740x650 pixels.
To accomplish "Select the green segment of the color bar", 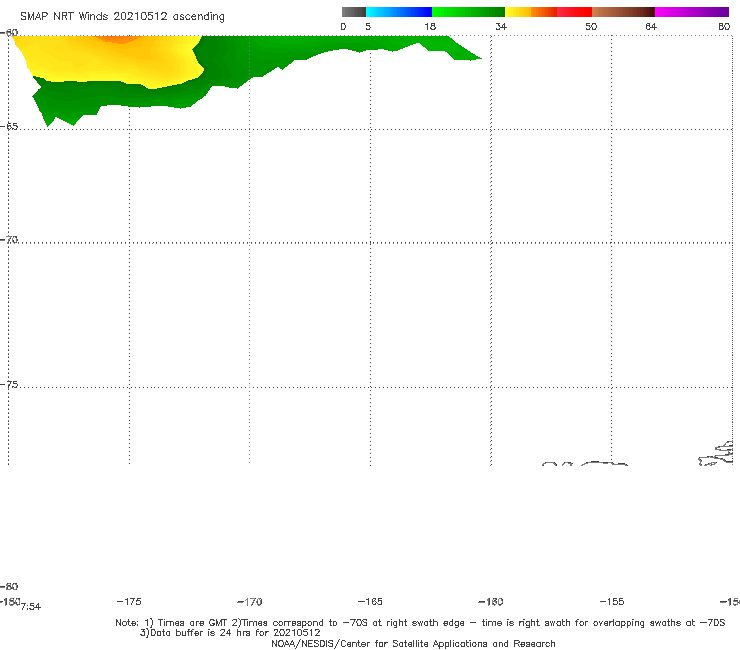I will click(468, 12).
